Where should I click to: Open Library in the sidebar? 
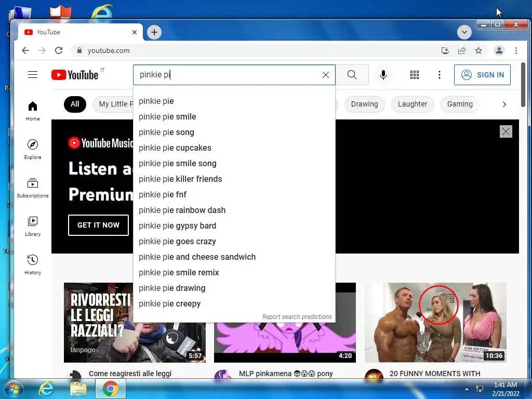[33, 227]
